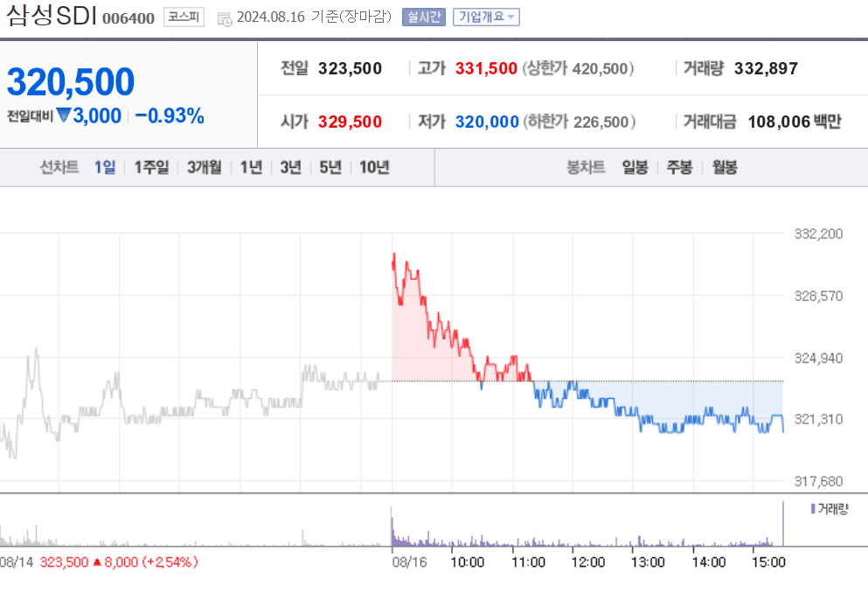Click the 15:00 time axis label
Viewport: 868px width, 593px height.
coord(768,562)
